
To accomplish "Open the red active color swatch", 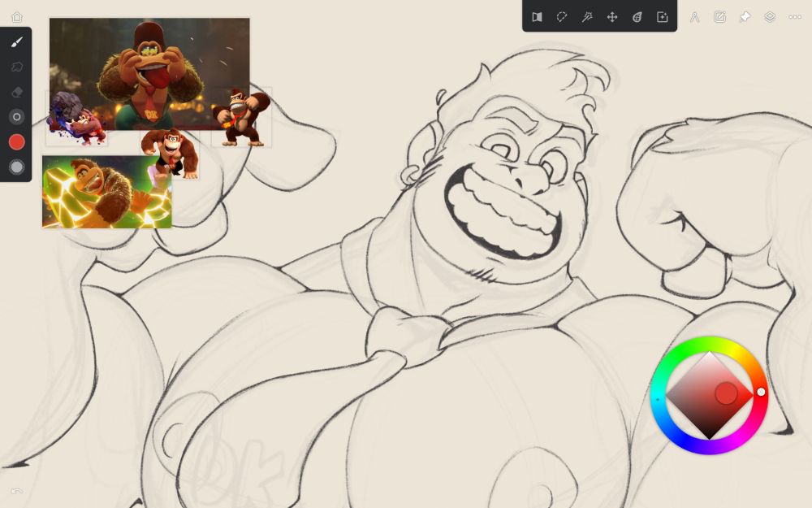I will click(x=16, y=142).
